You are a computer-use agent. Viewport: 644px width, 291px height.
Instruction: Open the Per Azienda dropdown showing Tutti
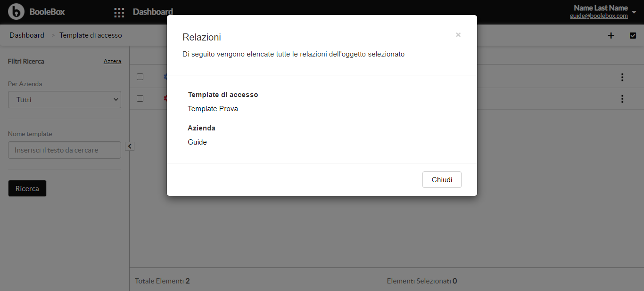point(65,100)
